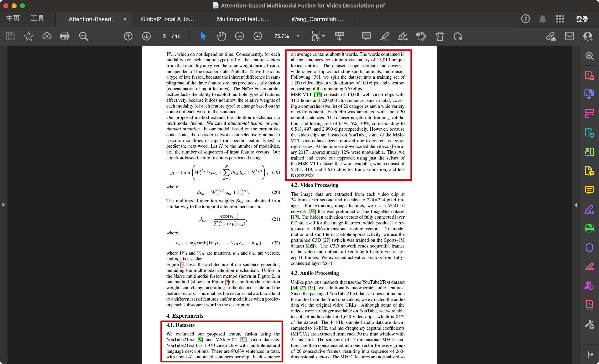Screen dimensions: 599x364
Task: Switch to Wang_Controllabl... tab
Action: (317, 19)
